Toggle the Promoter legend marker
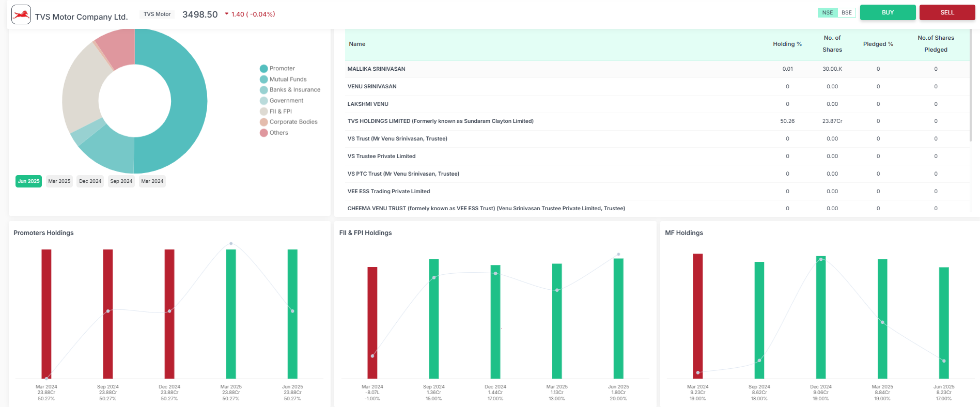 point(263,69)
